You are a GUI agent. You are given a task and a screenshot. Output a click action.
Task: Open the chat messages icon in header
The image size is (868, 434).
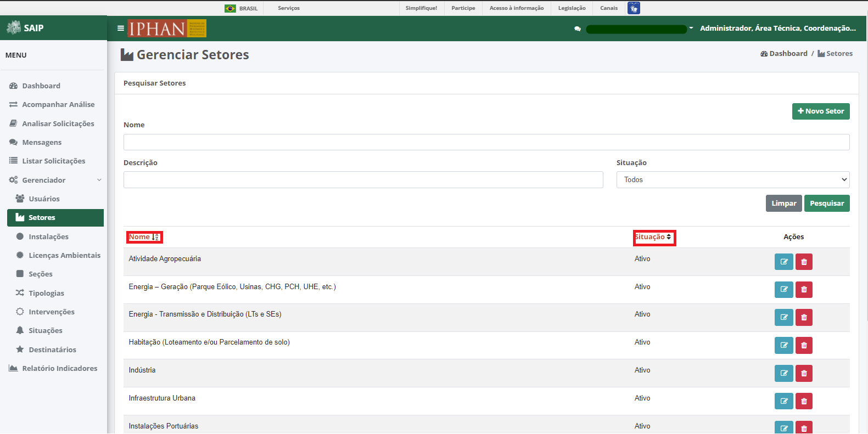[x=578, y=29]
